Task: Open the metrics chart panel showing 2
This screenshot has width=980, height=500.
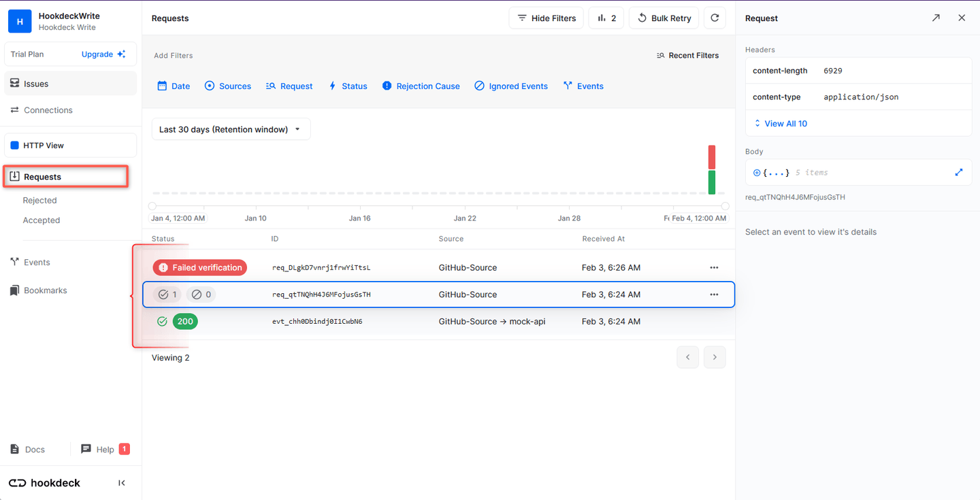Action: 606,18
